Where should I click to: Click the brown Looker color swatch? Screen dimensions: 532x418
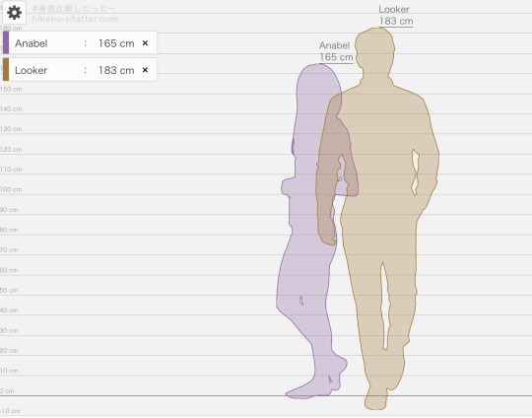(6, 70)
